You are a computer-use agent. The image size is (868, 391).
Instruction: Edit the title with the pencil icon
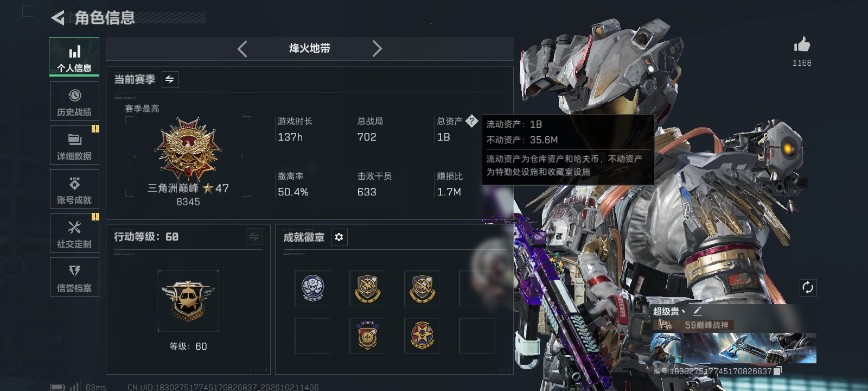click(x=698, y=311)
